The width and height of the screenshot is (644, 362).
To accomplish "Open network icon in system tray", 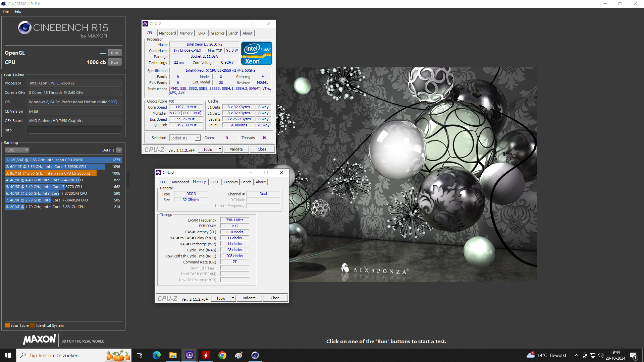I will 593,355.
